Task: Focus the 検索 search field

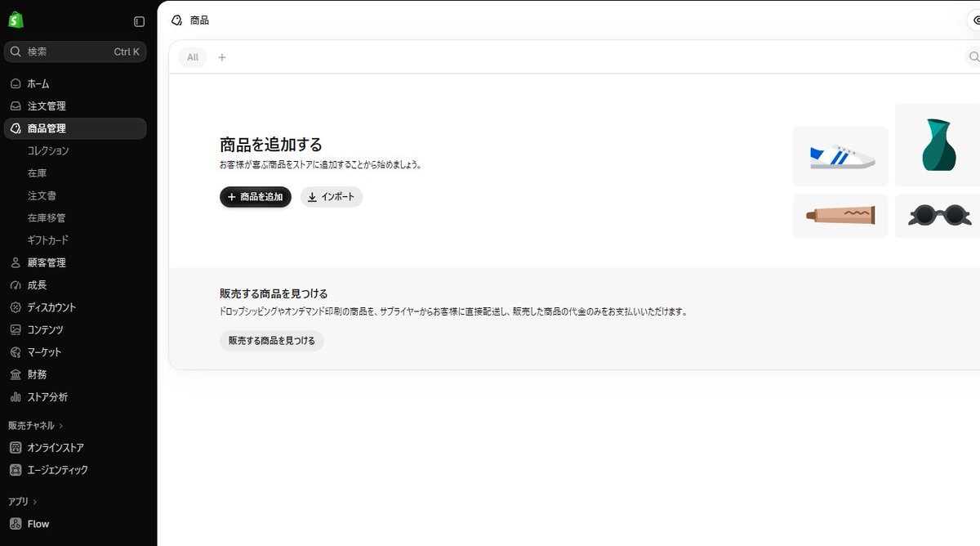Action: pyautogui.click(x=75, y=51)
